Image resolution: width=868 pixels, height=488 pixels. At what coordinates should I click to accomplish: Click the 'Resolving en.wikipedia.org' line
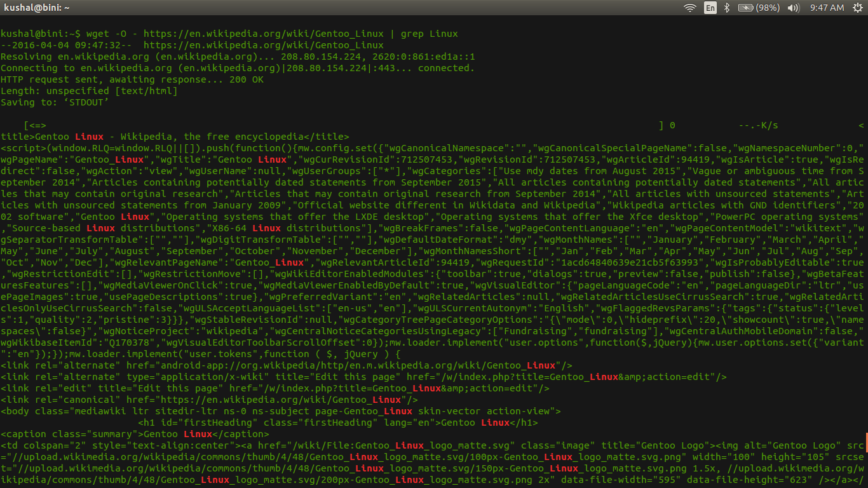[238, 57]
